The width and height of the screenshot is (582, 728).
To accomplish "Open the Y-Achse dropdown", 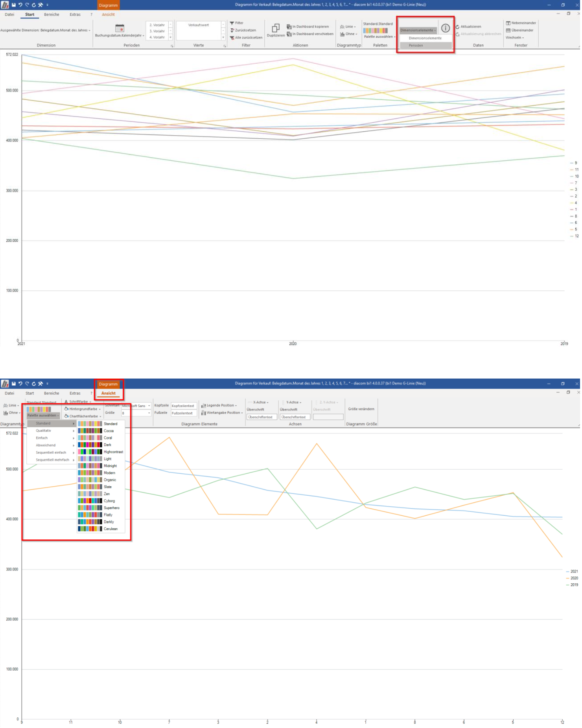I will coord(293,403).
